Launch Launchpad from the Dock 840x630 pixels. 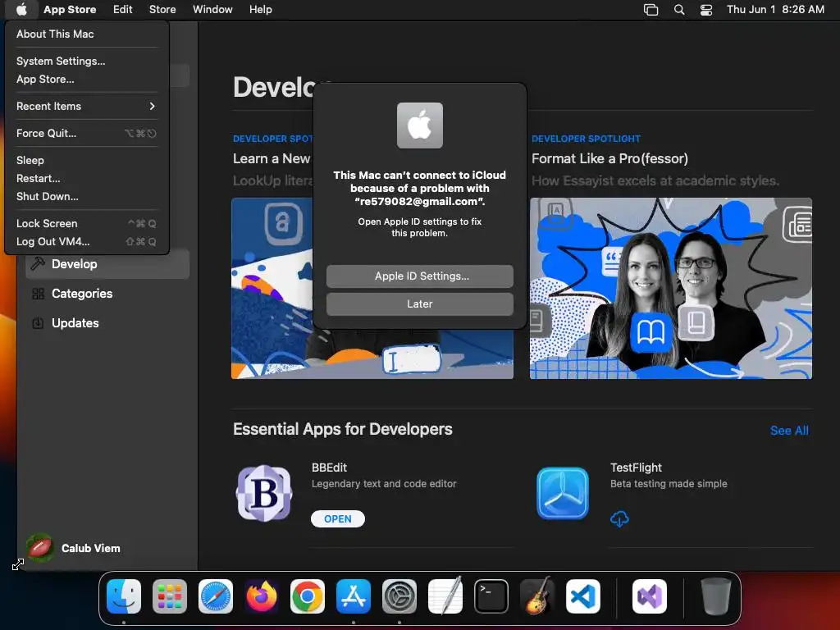170,596
